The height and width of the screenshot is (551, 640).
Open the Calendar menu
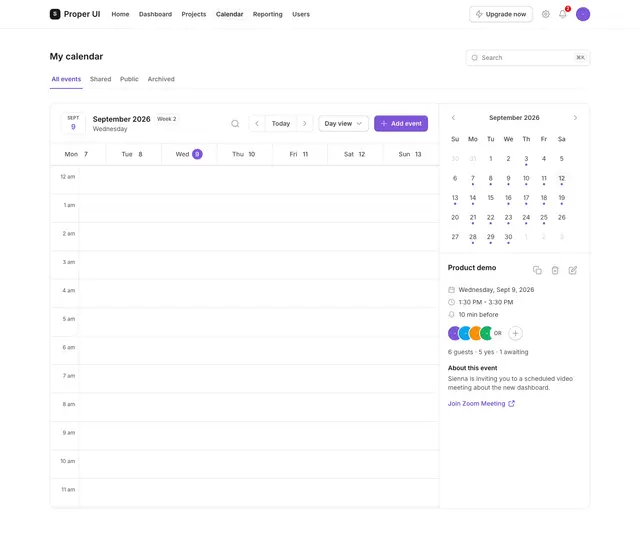coord(229,14)
